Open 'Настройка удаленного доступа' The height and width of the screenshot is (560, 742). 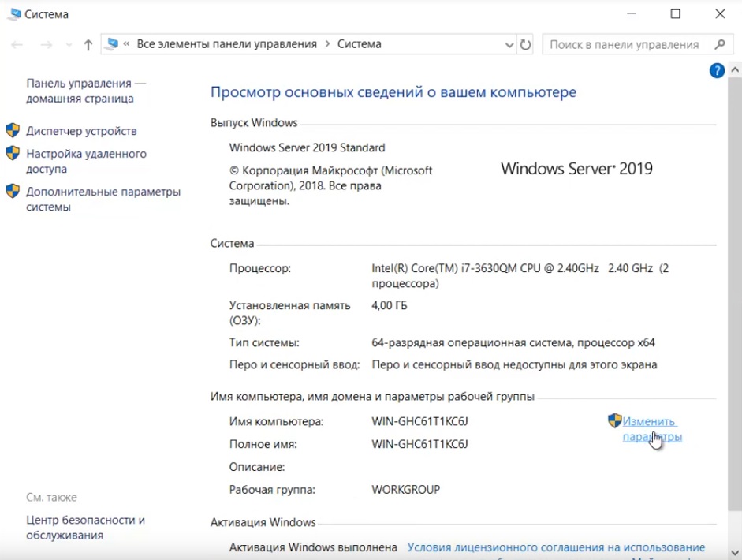coord(86,162)
